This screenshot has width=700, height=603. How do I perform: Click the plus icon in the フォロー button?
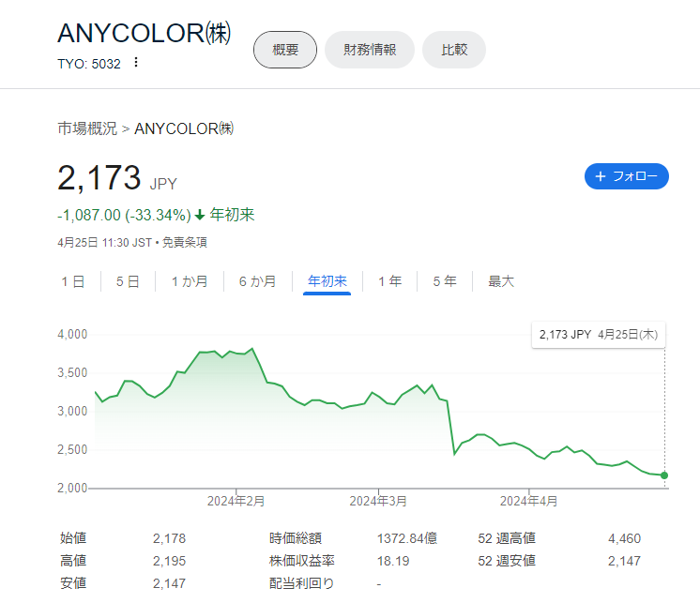(601, 176)
